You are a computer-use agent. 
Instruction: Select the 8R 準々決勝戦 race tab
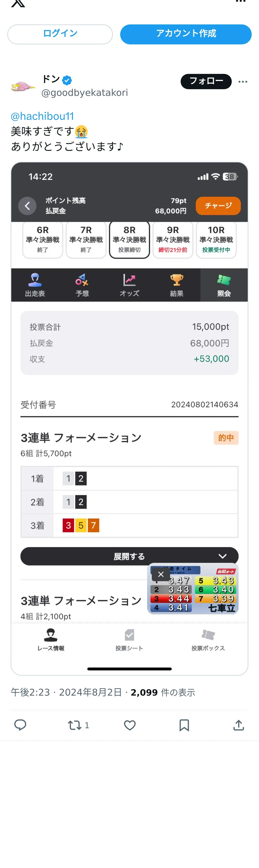[x=129, y=240]
